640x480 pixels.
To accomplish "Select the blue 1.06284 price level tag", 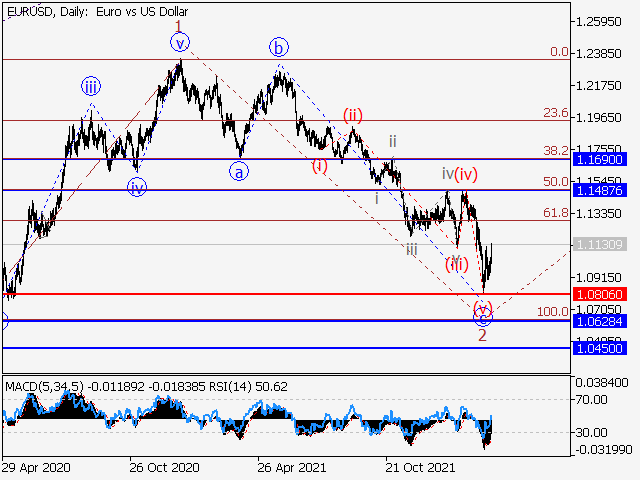I will tap(600, 321).
